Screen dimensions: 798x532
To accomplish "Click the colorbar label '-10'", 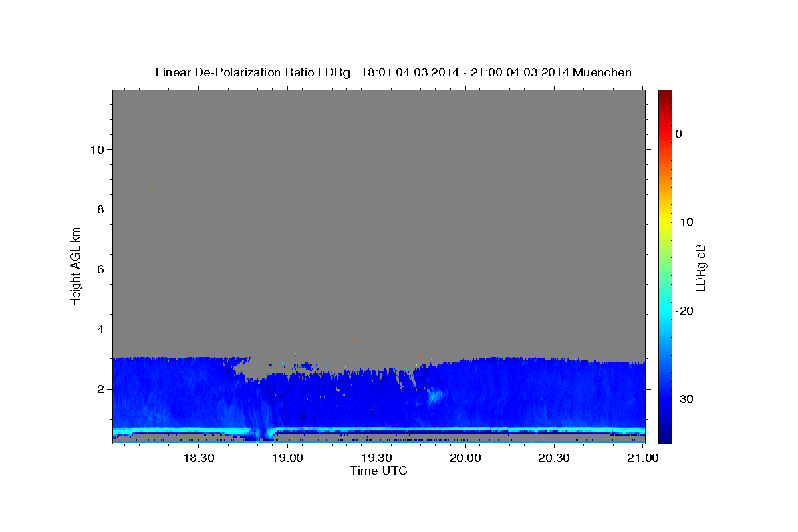I will (684, 222).
